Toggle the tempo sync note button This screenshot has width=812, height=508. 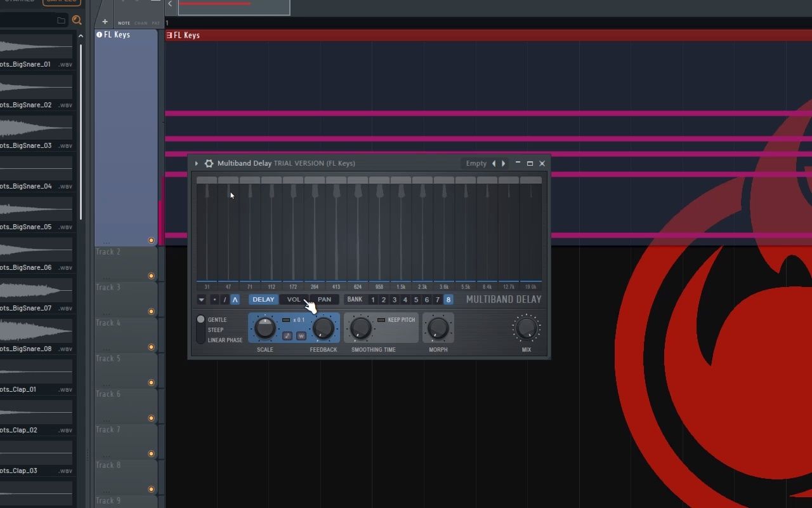tap(287, 336)
